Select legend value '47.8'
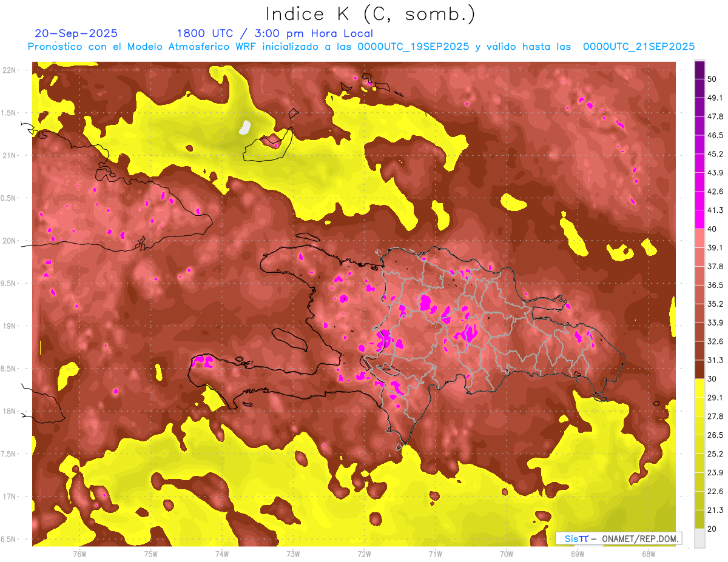 pyautogui.click(x=715, y=116)
